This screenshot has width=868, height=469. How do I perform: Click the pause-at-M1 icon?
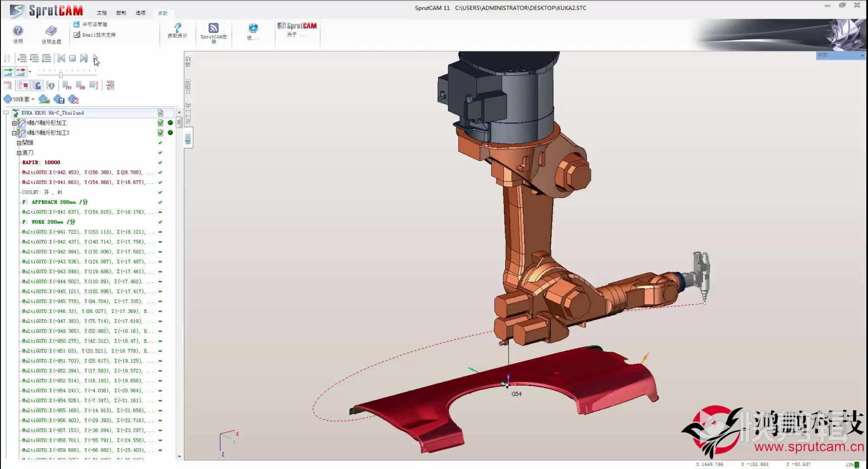[66, 86]
